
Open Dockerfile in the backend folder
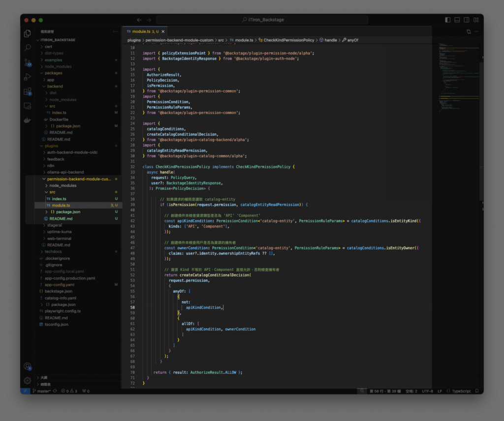pyautogui.click(x=59, y=119)
